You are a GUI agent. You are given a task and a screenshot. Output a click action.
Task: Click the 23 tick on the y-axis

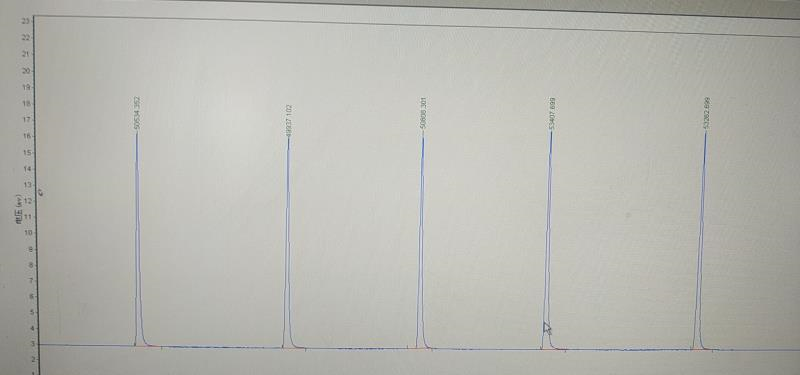click(26, 21)
